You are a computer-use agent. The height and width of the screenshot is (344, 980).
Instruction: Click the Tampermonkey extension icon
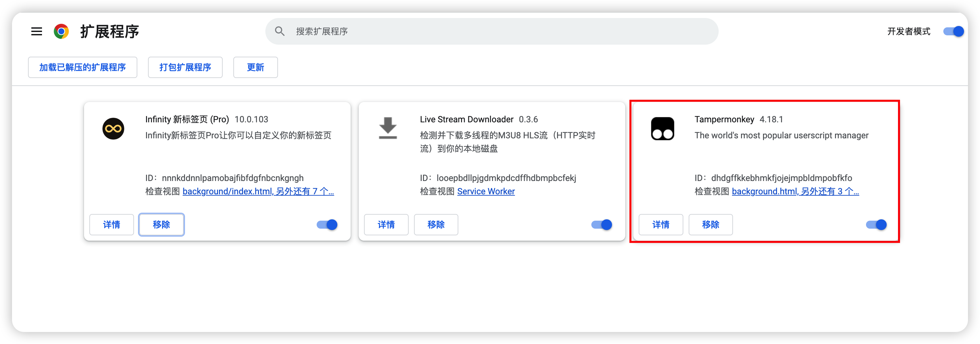pyautogui.click(x=662, y=129)
